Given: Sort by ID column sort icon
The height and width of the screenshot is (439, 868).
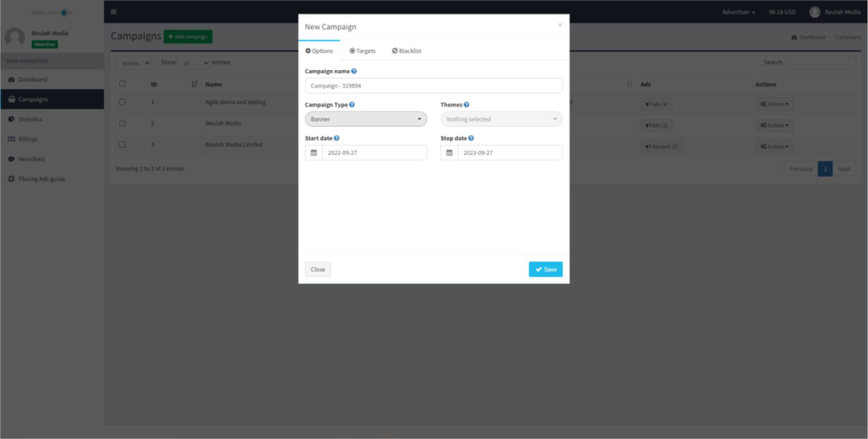Looking at the screenshot, I should tap(195, 84).
